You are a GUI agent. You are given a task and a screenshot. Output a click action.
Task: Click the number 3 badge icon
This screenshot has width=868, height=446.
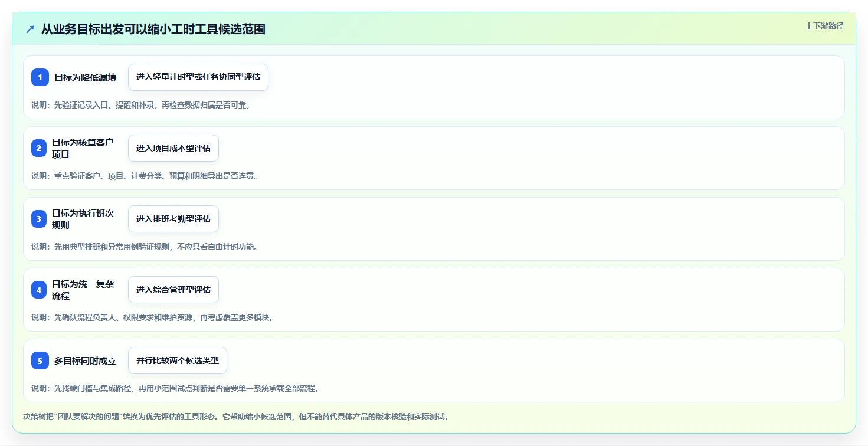pos(39,219)
